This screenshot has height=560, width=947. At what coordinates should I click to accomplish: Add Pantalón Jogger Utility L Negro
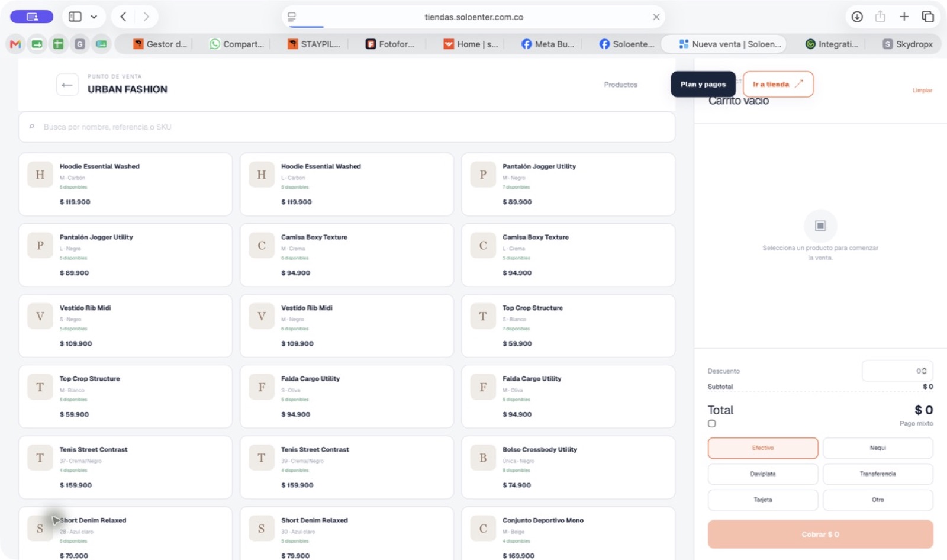pos(125,255)
